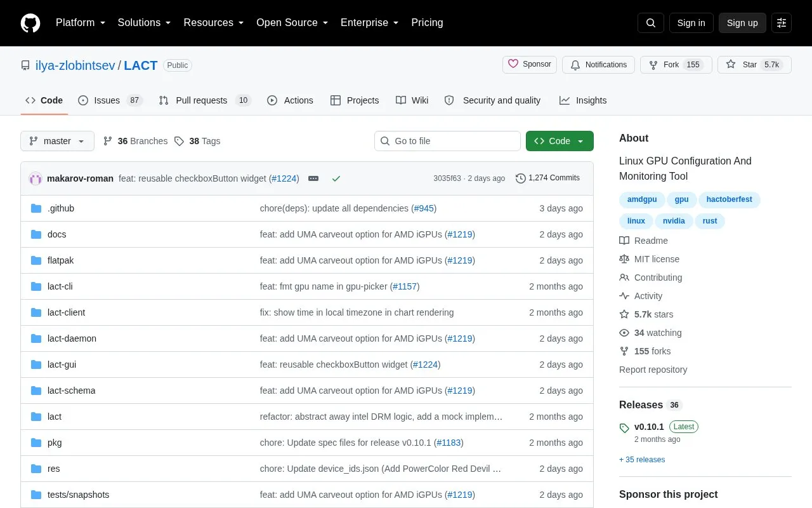
Task: Open the Wiki tab
Action: tap(412, 100)
